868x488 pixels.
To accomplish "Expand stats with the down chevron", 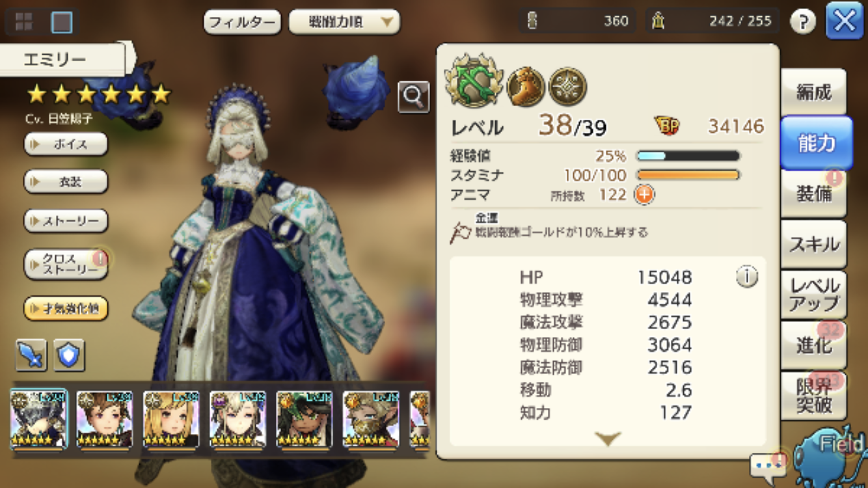I will click(608, 439).
